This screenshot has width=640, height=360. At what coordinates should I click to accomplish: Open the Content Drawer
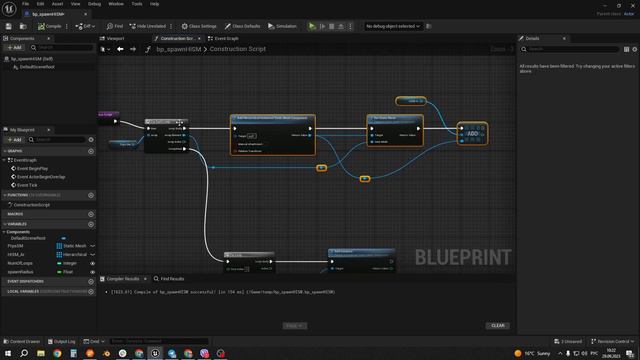22,341
